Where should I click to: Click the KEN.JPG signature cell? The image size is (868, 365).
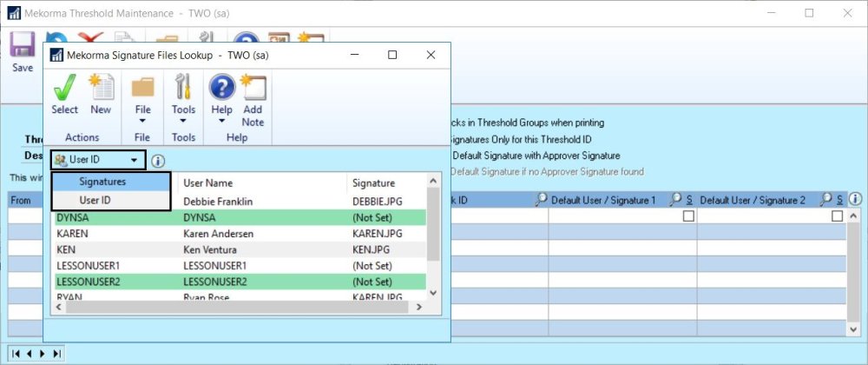click(372, 249)
